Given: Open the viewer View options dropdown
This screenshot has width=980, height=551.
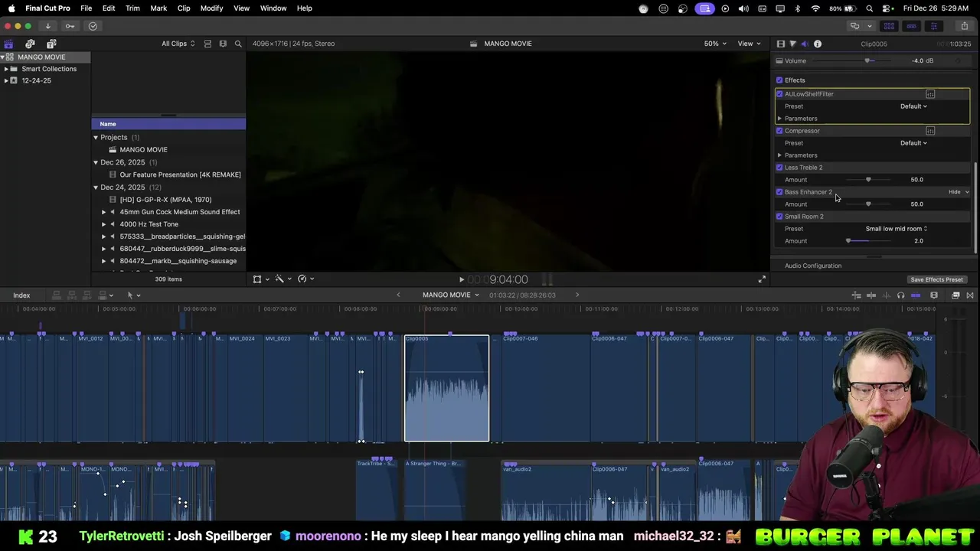Looking at the screenshot, I should point(748,44).
